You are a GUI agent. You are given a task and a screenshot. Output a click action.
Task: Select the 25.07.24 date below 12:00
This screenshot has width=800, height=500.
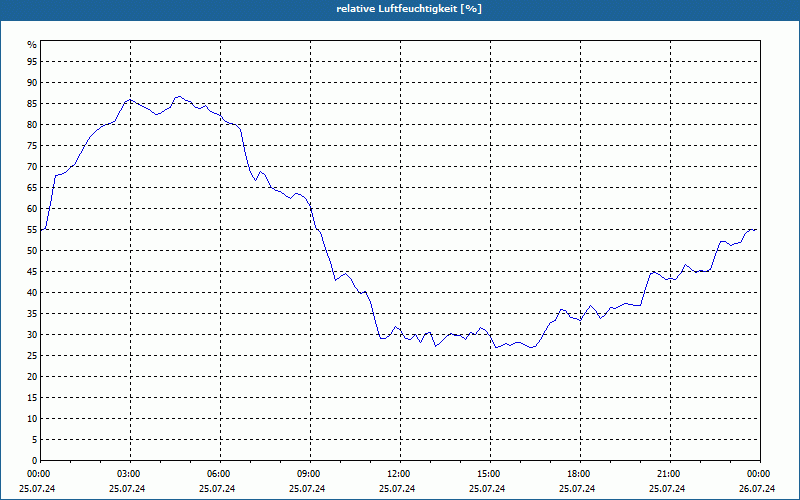click(x=397, y=488)
